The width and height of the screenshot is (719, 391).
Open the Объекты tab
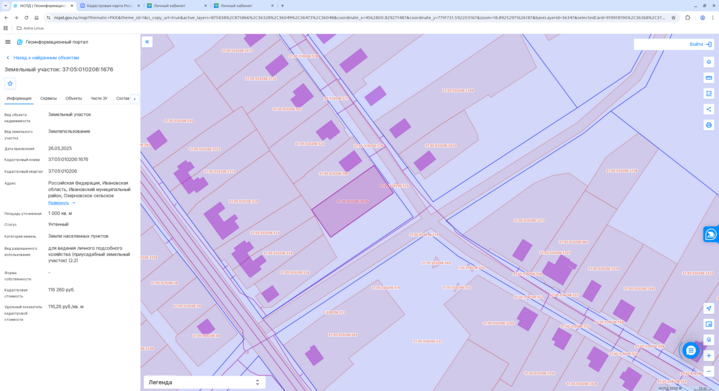click(73, 99)
